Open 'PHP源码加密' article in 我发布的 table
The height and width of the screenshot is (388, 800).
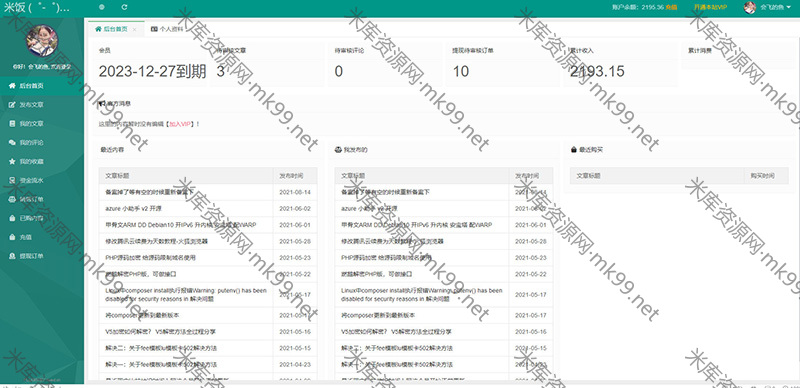pyautogui.click(x=386, y=258)
